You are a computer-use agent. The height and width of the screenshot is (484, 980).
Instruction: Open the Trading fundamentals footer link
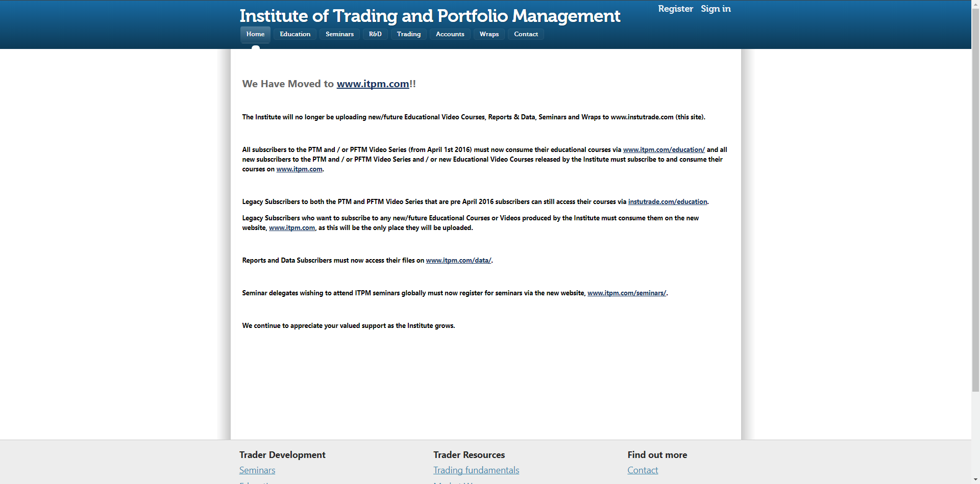click(x=476, y=470)
